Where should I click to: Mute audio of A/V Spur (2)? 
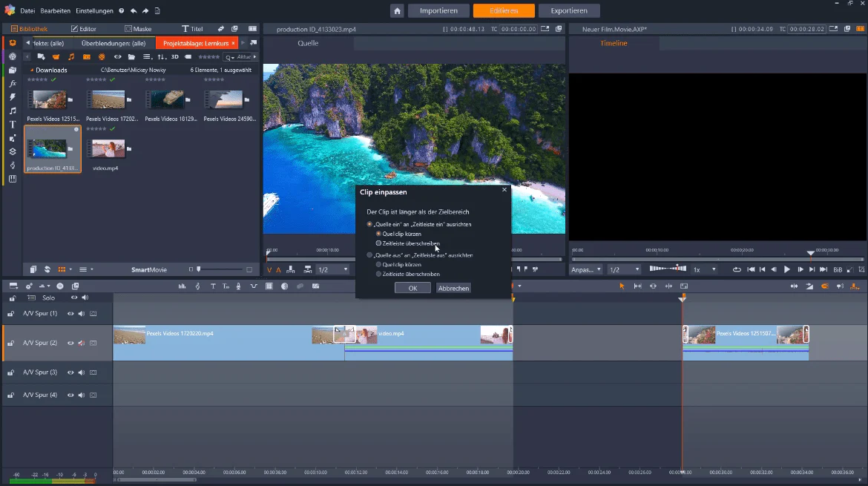click(82, 344)
